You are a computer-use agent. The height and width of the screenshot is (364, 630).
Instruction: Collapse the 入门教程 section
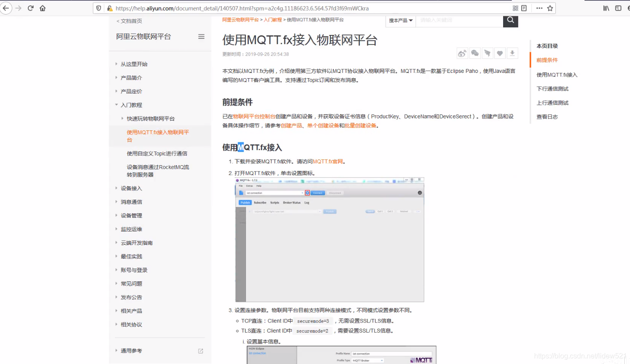point(131,105)
